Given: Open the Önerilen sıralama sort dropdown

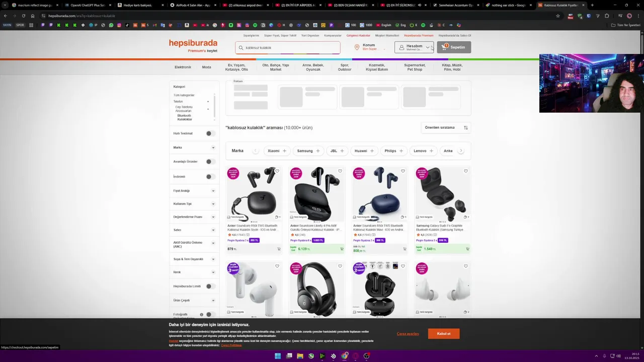Looking at the screenshot, I should tap(446, 128).
